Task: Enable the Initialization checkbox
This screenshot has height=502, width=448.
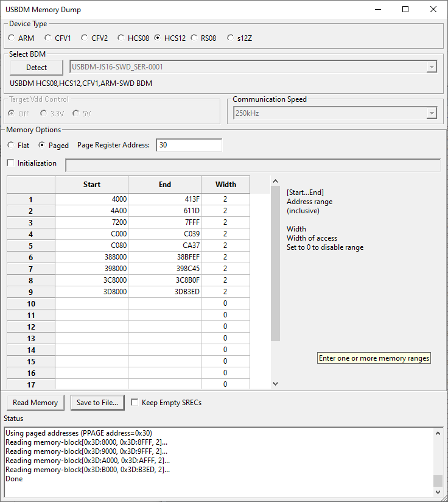Action: 32,163
